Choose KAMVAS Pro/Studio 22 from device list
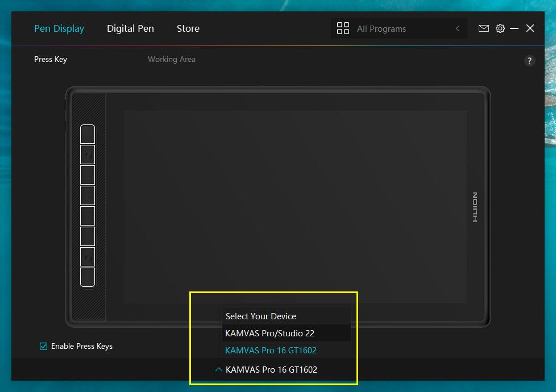Viewport: 556px width, 392px height. [x=286, y=333]
